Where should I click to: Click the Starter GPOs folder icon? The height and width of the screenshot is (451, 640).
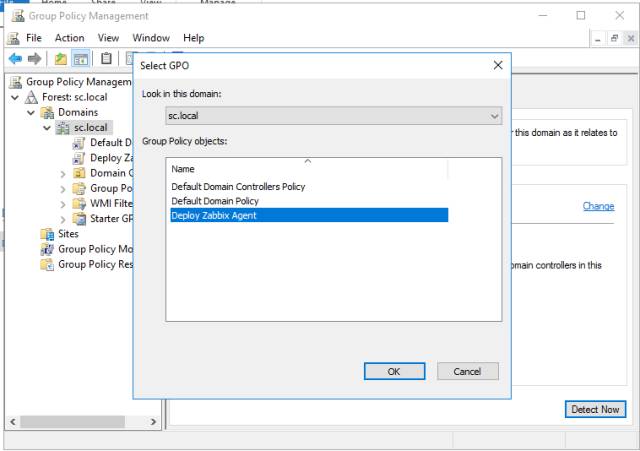pyautogui.click(x=79, y=219)
